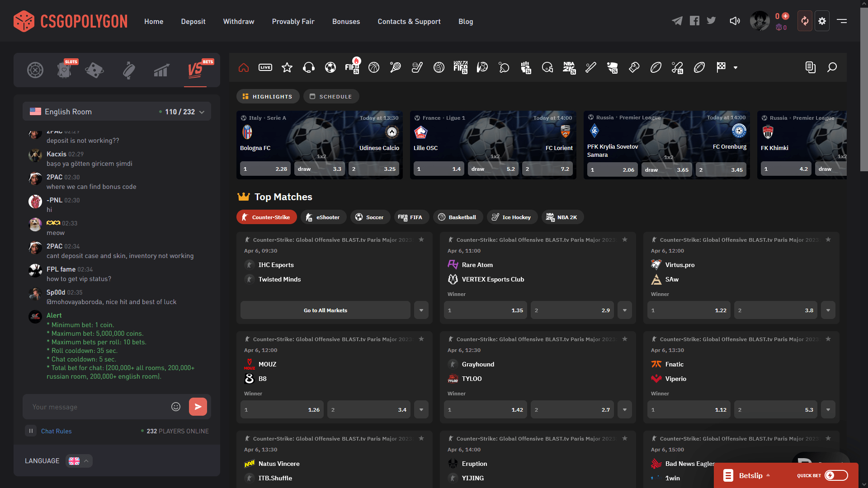Select the dice game icon
Image resolution: width=868 pixels, height=488 pixels.
tap(94, 70)
